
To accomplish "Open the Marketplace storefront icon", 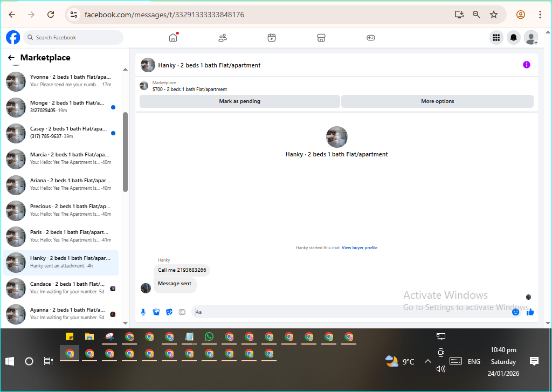I will (x=321, y=38).
